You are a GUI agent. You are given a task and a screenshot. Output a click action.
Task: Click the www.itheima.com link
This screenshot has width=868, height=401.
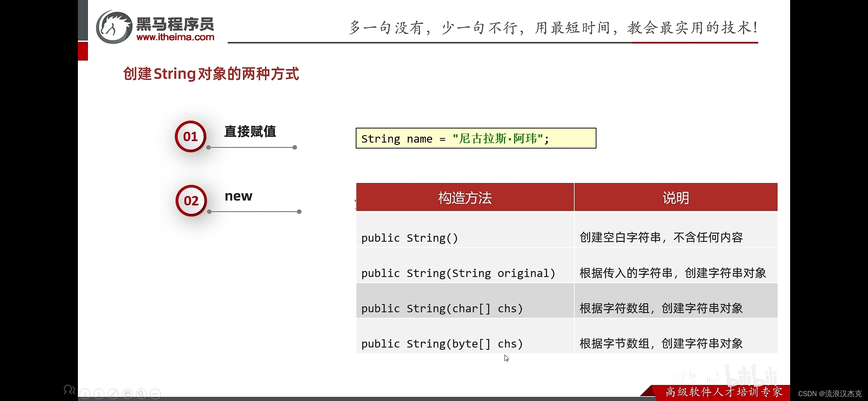tap(175, 37)
